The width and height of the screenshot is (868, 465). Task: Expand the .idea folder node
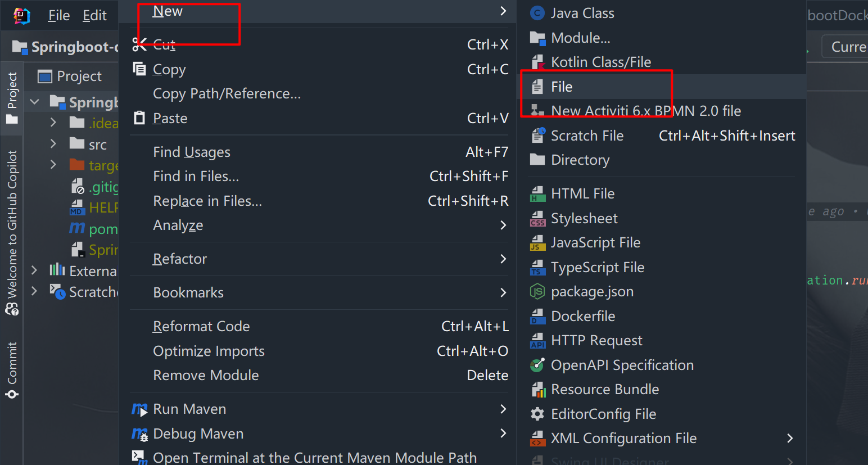coord(53,123)
